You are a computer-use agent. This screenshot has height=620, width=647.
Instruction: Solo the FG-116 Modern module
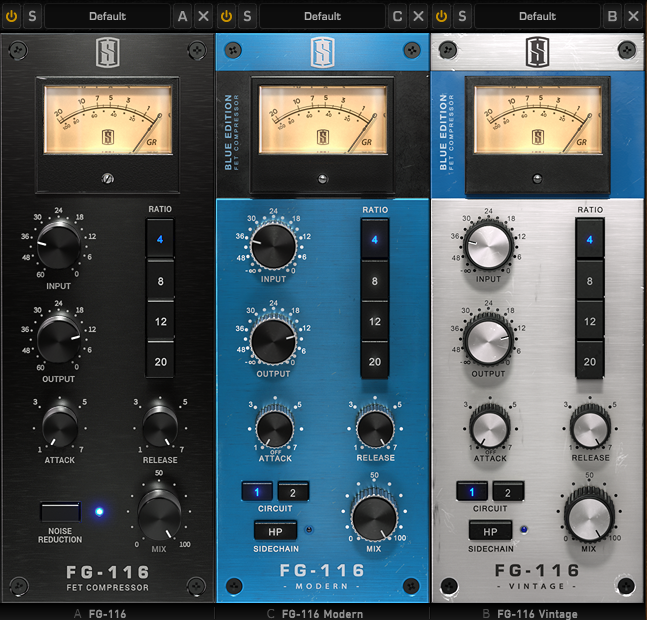coord(247,16)
